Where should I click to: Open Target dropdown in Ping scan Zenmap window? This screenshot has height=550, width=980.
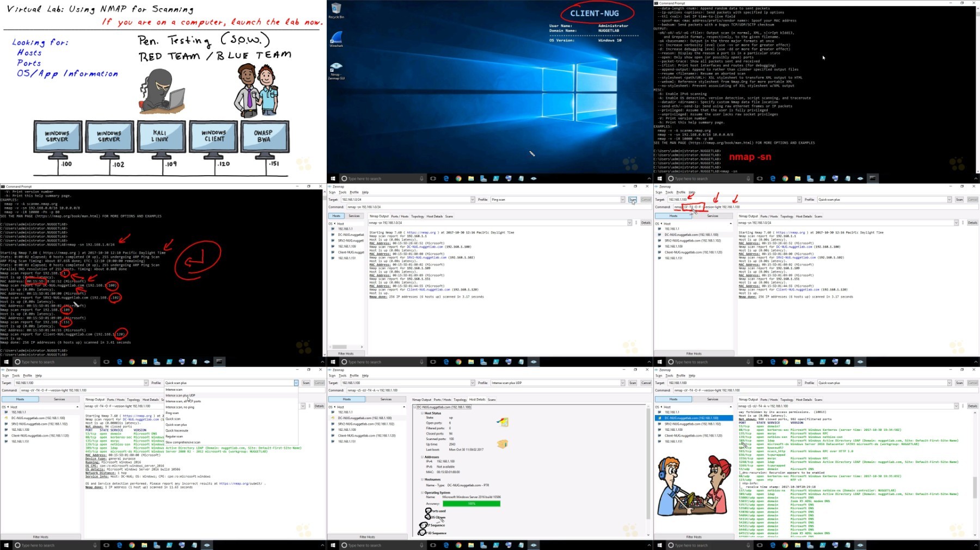(x=473, y=200)
